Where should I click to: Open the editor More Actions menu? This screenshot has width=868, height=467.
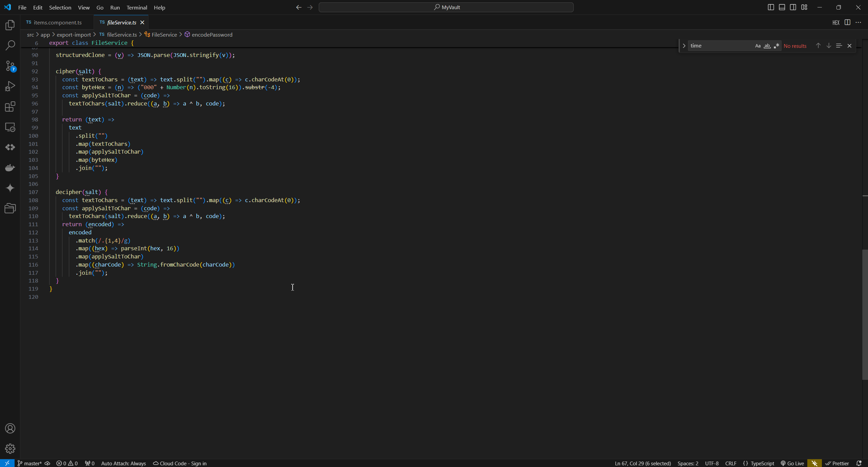(858, 22)
